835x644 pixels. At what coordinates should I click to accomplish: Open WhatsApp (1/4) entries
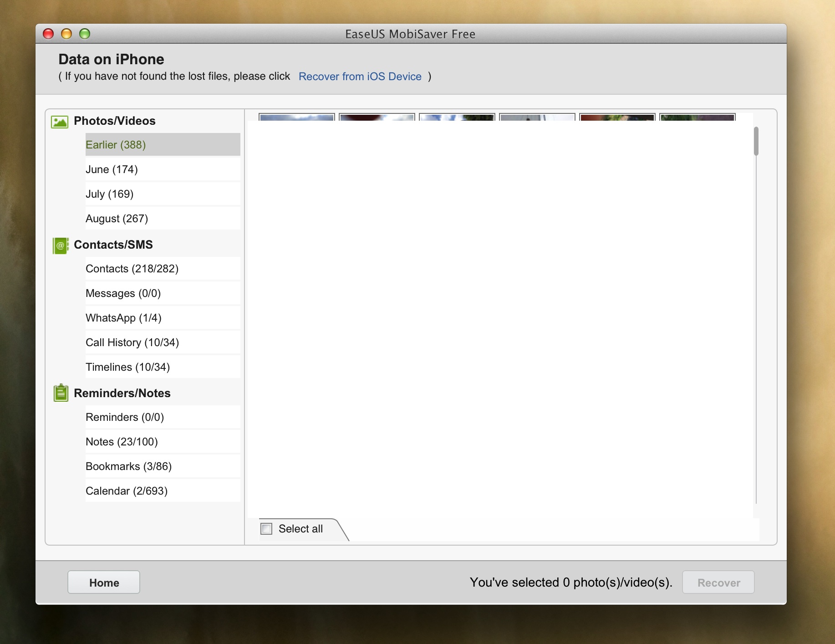[x=162, y=318]
